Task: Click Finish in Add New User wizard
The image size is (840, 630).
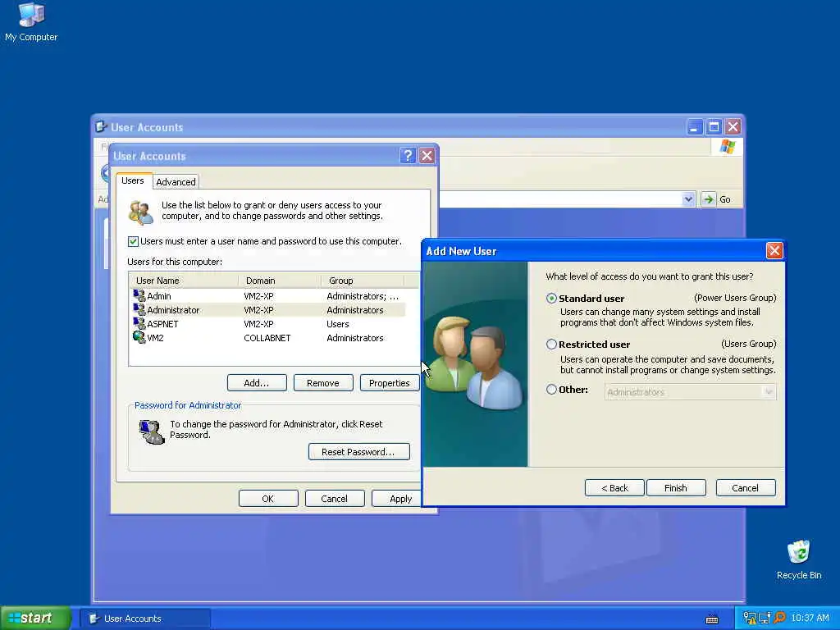Action: (x=676, y=488)
